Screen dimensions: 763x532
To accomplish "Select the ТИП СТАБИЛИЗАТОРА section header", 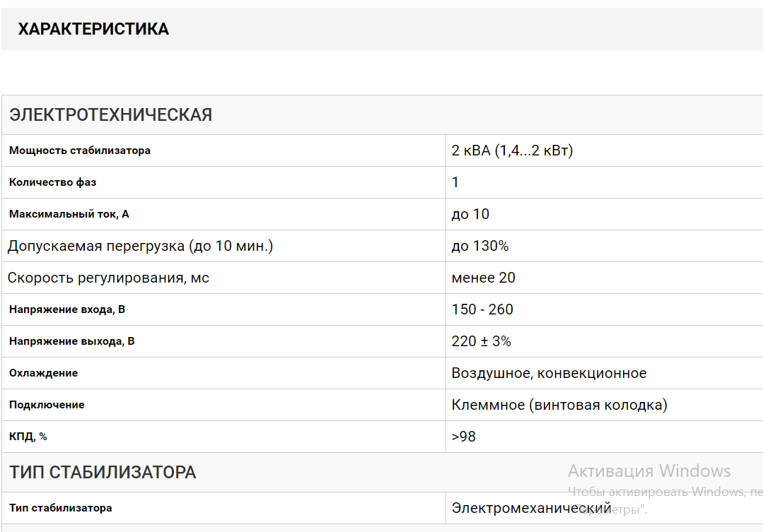I will pos(103,472).
